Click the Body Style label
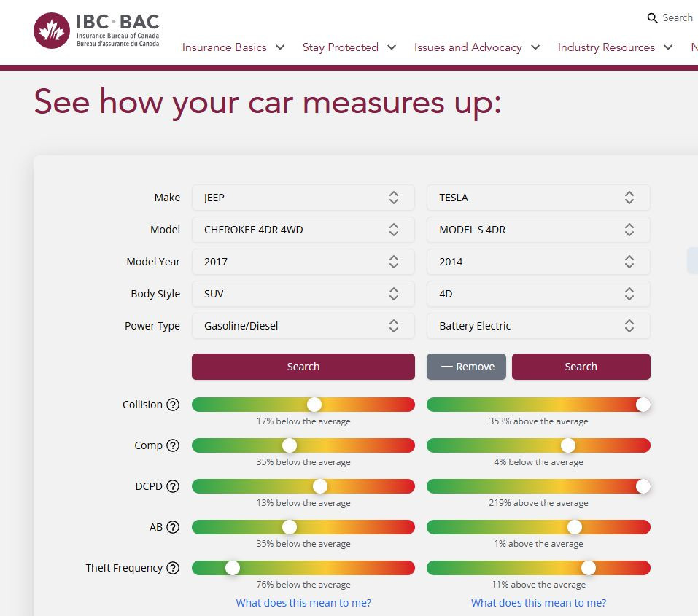This screenshot has width=698, height=616. (x=155, y=294)
